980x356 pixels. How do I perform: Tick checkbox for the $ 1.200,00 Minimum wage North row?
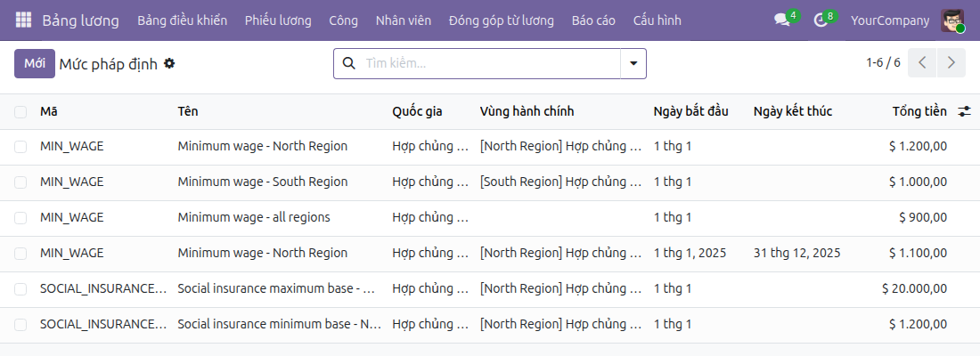tap(20, 147)
